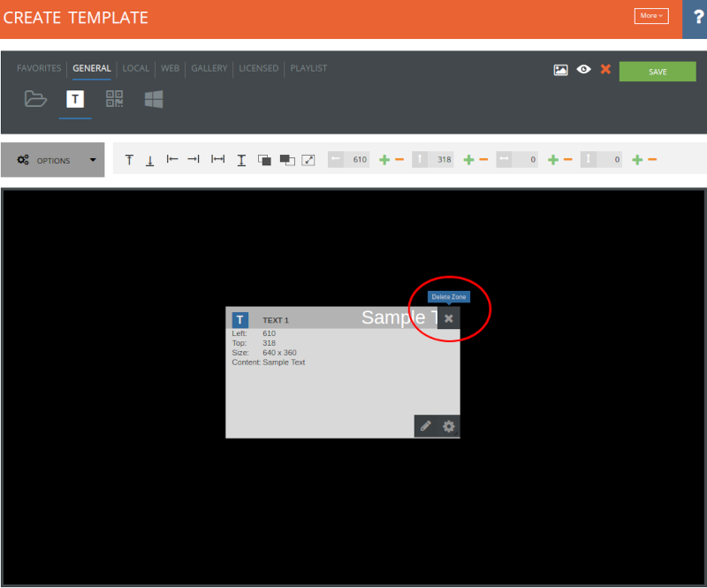The image size is (707, 588).
Task: Align zone to right edge
Action: tap(194, 159)
